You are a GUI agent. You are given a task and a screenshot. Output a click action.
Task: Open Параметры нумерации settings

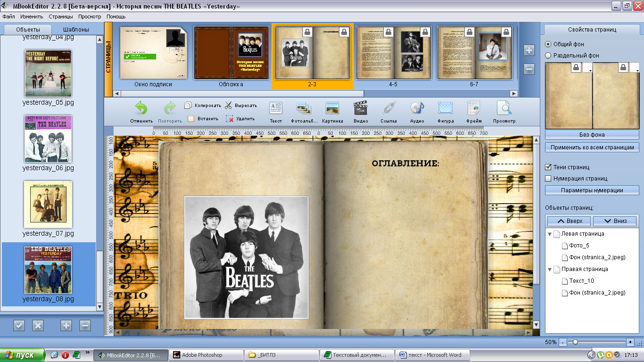tap(592, 190)
